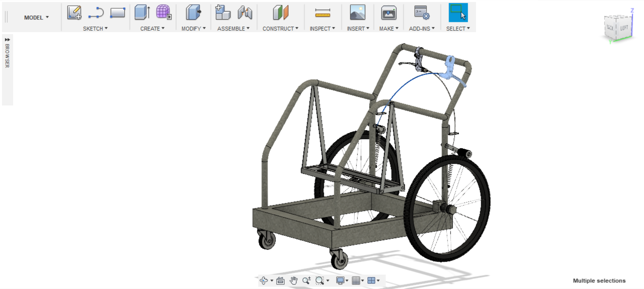Click the Viewports layout icon
Image resolution: width=644 pixels, height=289 pixels.
coord(371,281)
